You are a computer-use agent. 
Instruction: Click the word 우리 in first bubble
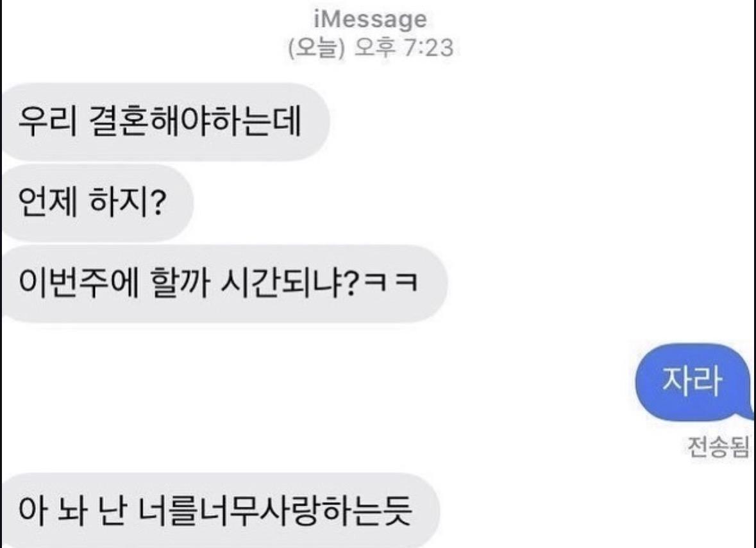coord(47,121)
